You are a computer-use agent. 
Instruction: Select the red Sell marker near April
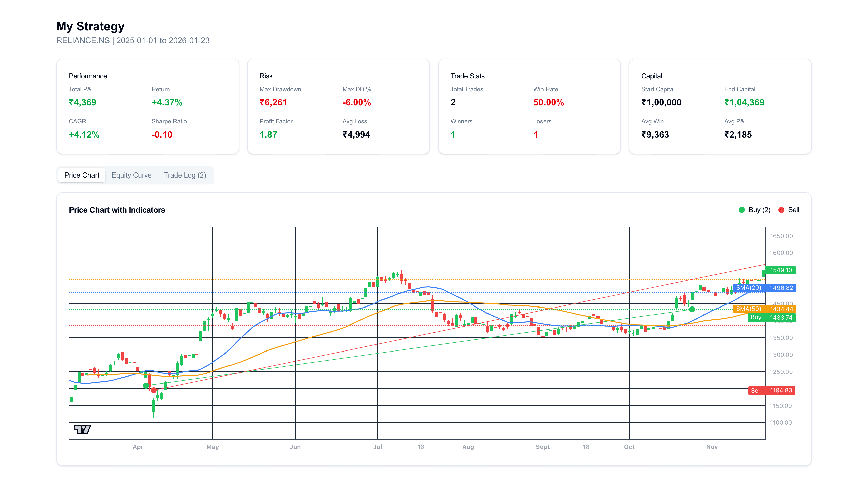(154, 390)
